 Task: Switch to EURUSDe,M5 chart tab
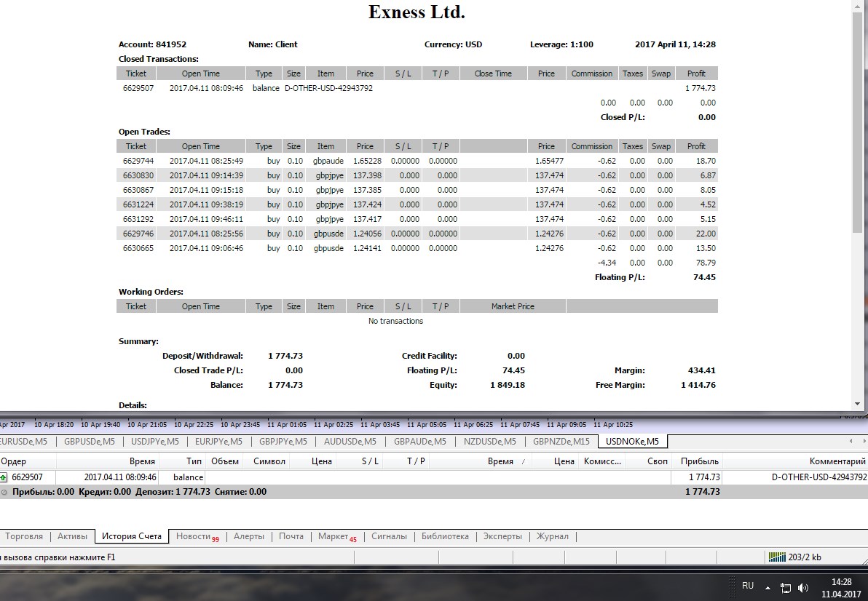click(x=23, y=441)
